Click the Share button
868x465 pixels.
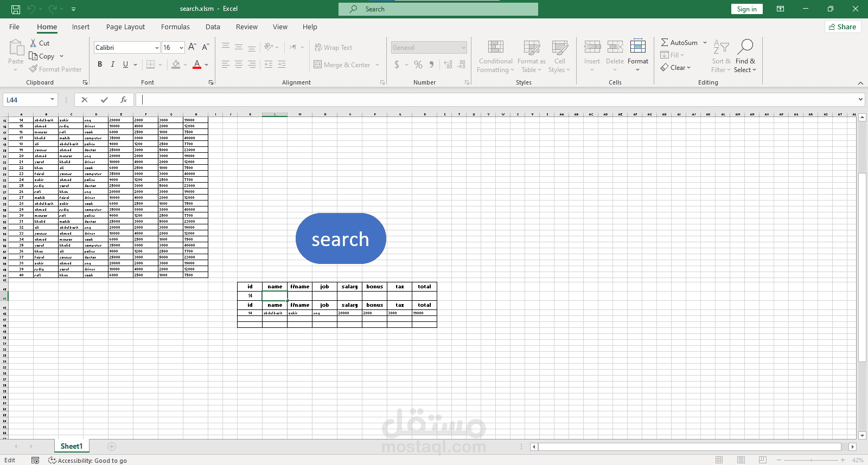(x=843, y=27)
